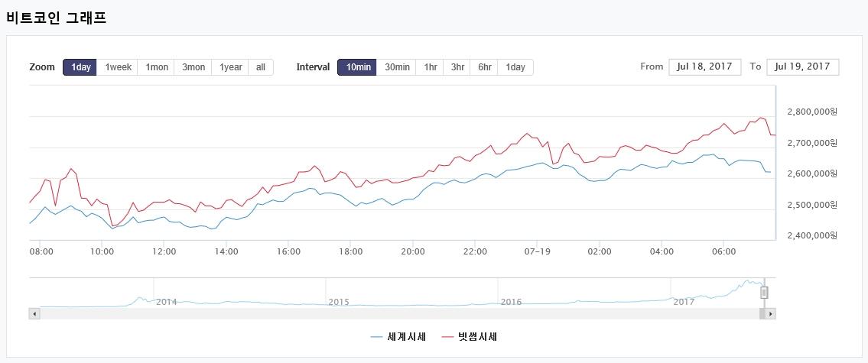The width and height of the screenshot is (868, 363).
Task: Set zoom range to 1year
Action: [x=230, y=67]
